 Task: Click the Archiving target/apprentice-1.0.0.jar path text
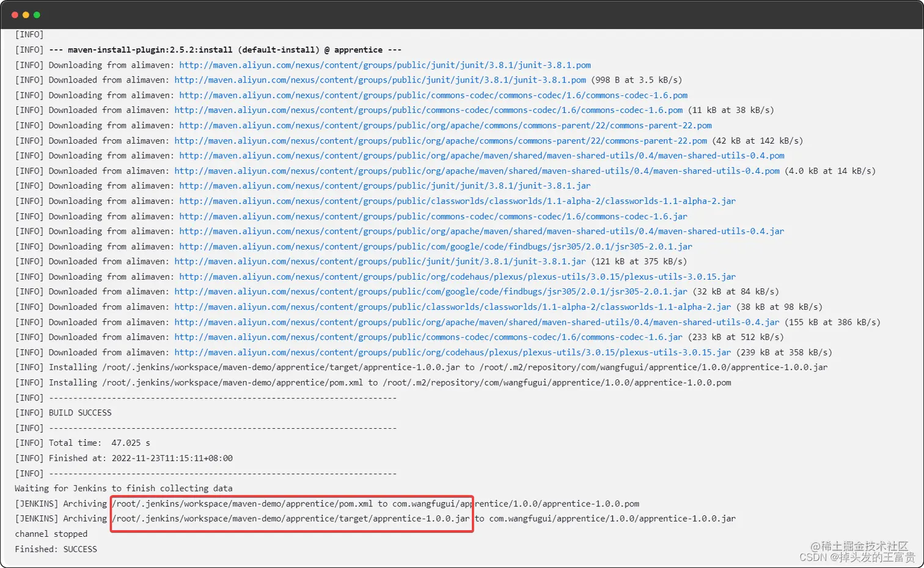(291, 519)
